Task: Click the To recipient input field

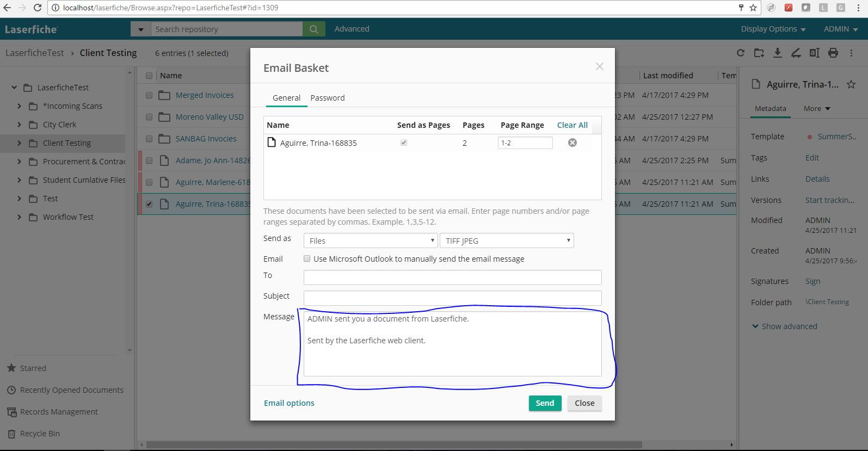Action: [452, 277]
